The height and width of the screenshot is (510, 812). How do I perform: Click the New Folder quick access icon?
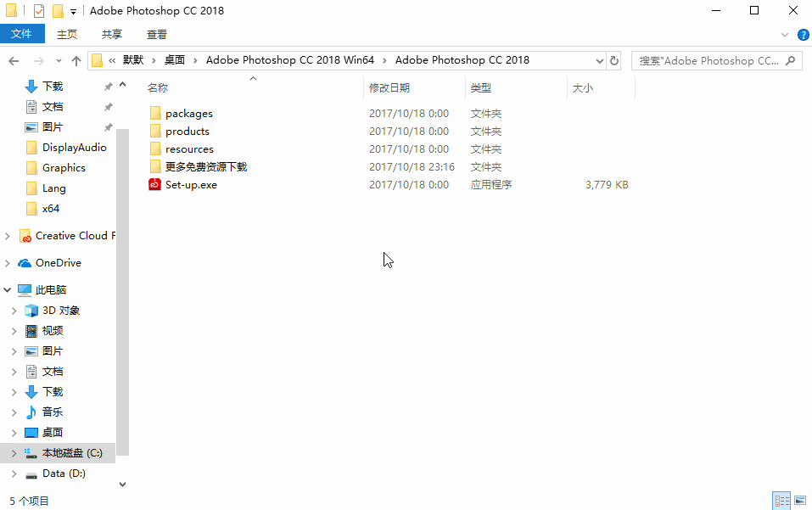point(57,10)
